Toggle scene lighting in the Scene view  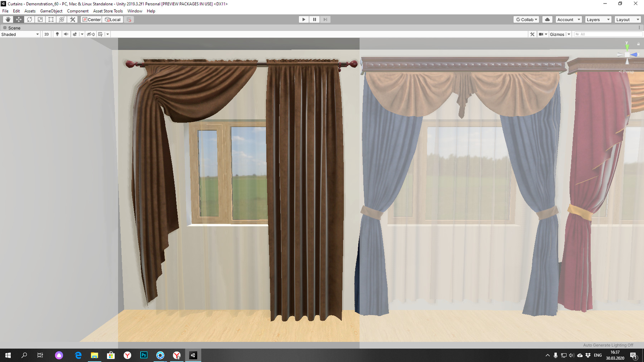pos(57,34)
